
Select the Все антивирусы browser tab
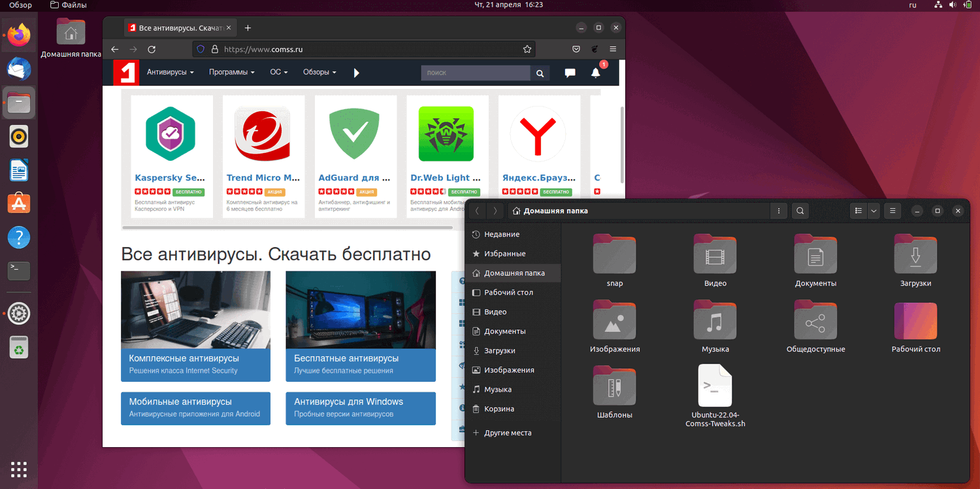click(180, 28)
